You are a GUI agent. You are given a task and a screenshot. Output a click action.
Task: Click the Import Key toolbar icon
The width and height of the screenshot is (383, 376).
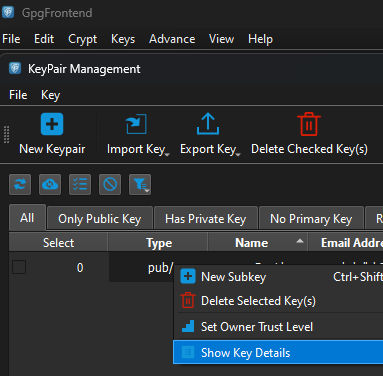tap(136, 124)
